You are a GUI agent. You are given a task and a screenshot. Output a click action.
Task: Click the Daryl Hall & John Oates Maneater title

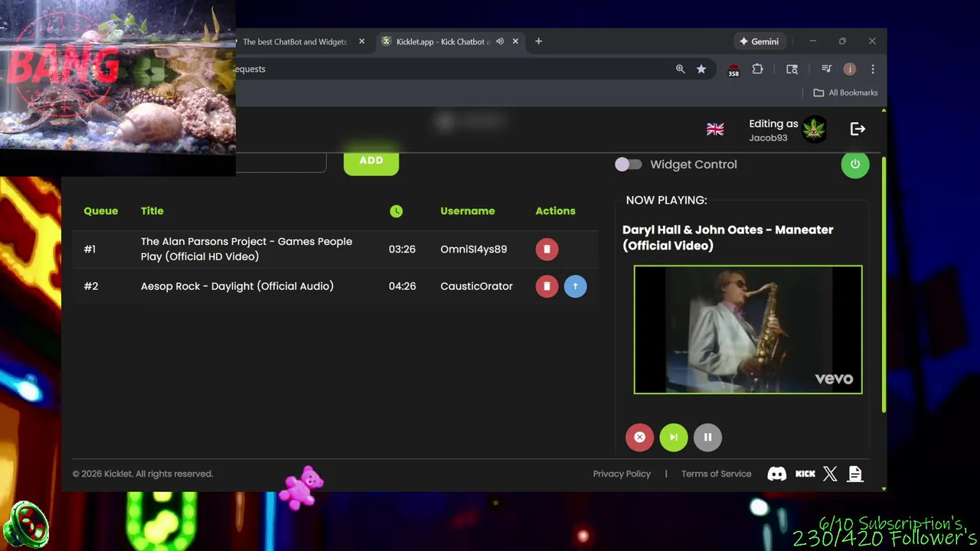coord(727,237)
